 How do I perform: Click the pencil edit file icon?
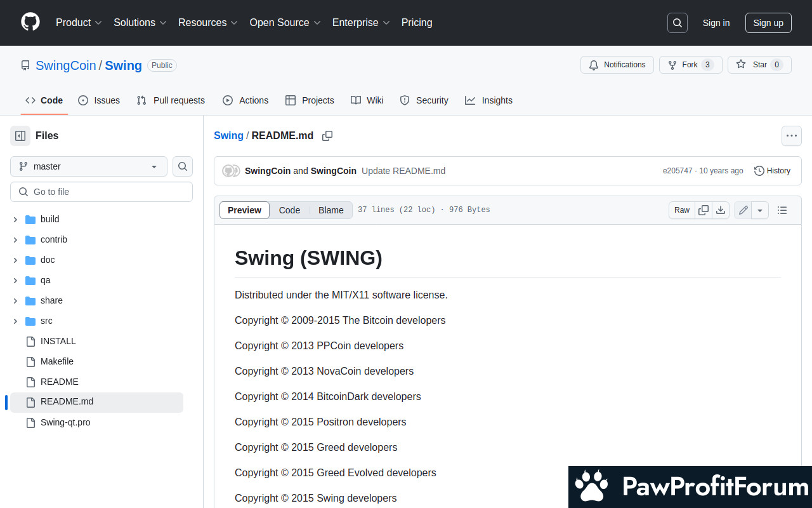[743, 210]
